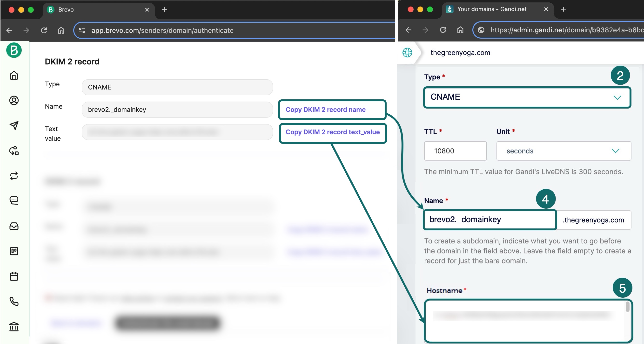Reload the Brevo page
Viewport: 644px width, 344px height.
pyautogui.click(x=44, y=30)
